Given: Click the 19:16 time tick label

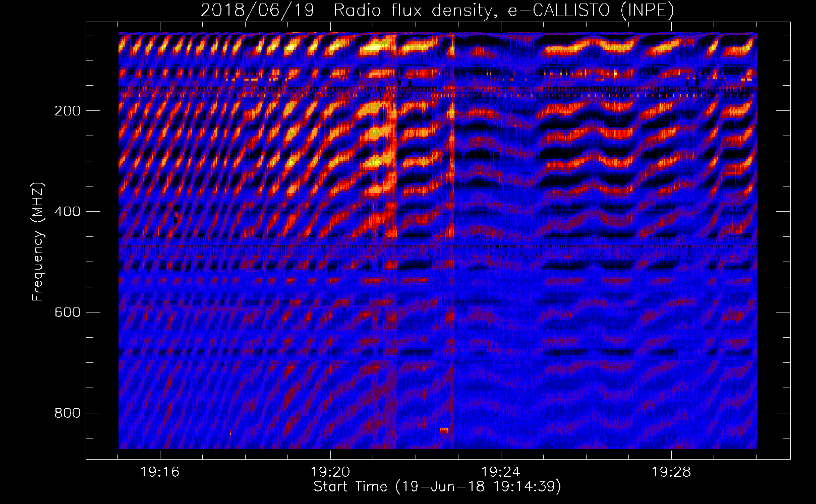Looking at the screenshot, I should click(x=160, y=472).
